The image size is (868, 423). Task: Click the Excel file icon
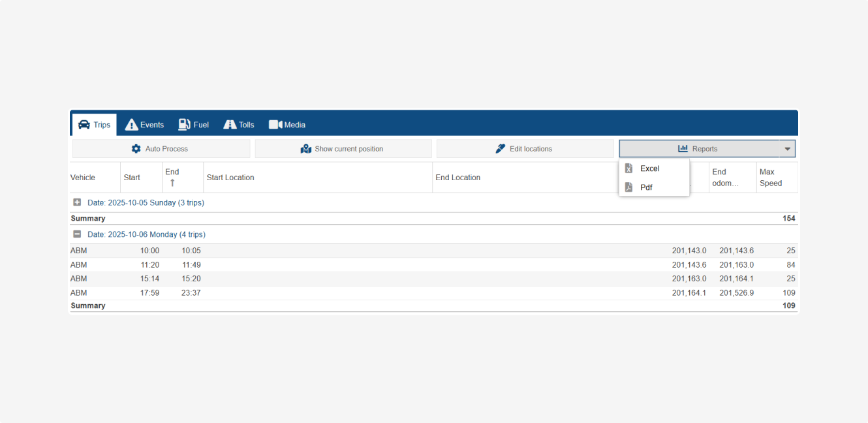[628, 168]
